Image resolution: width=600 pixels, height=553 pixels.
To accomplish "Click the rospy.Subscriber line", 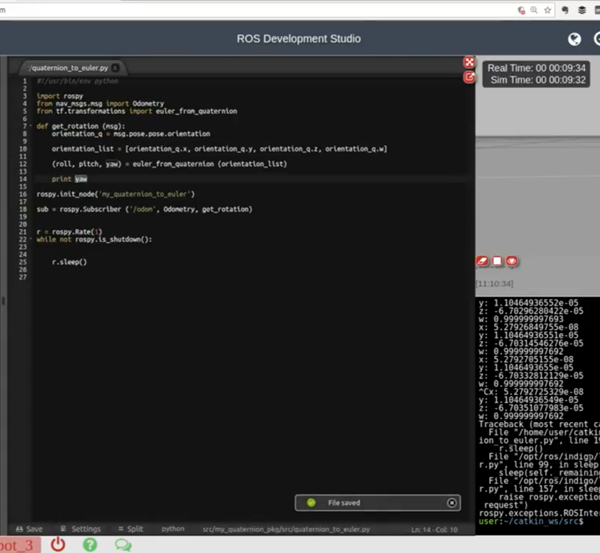I will point(144,209).
